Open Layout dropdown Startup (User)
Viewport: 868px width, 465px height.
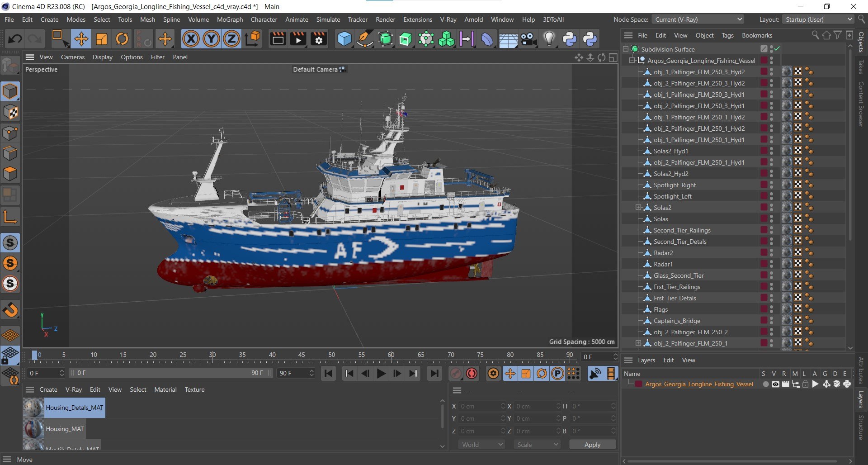(x=818, y=19)
